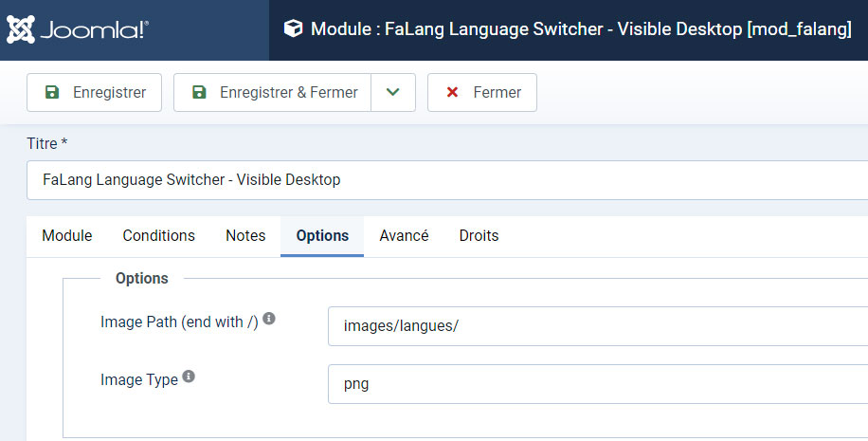This screenshot has width=868, height=441.
Task: Click the Joomla! logo
Action: coord(78,29)
